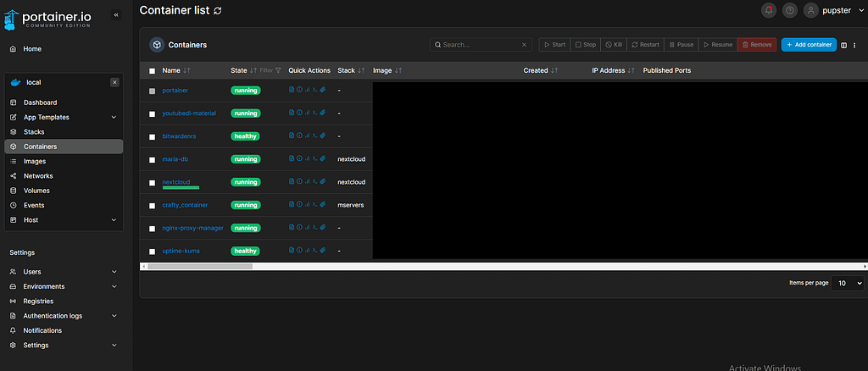Click the help question-mark icon

tap(789, 10)
